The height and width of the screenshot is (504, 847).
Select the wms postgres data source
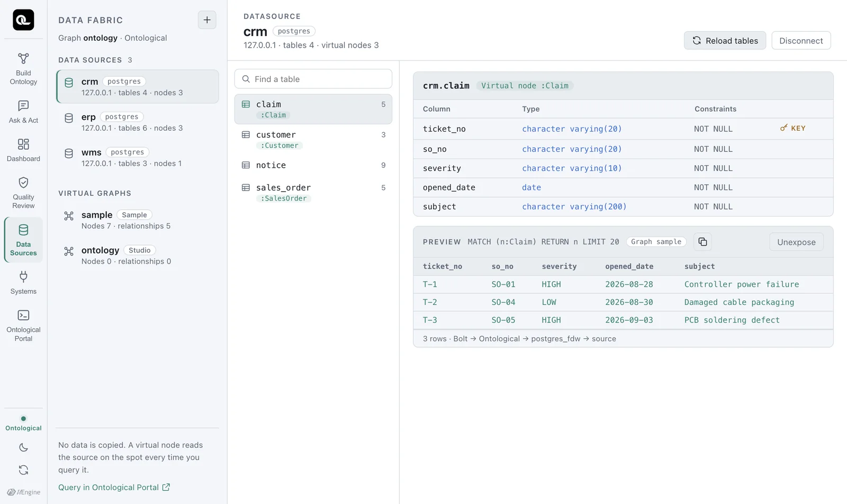[138, 157]
